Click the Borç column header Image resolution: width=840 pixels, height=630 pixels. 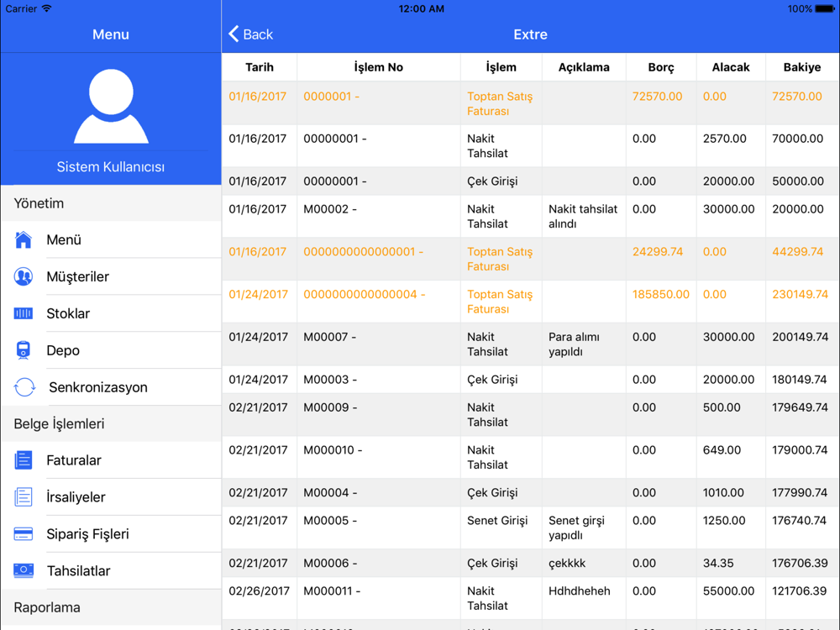pyautogui.click(x=661, y=67)
